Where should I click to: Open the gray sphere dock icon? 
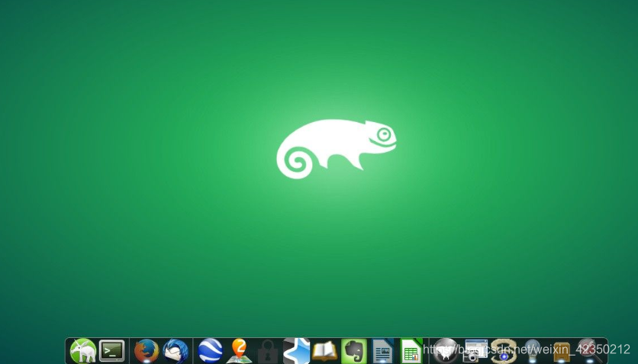click(445, 350)
